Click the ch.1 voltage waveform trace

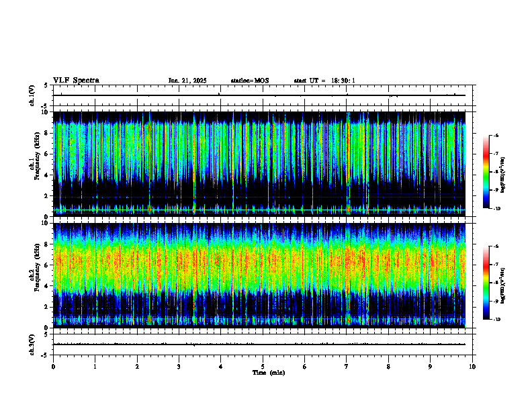point(259,95)
